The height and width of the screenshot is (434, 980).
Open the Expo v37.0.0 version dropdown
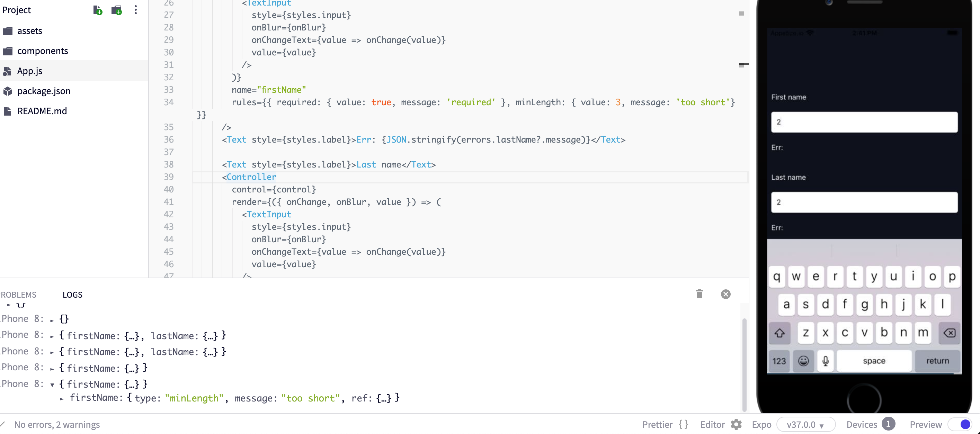tap(806, 425)
